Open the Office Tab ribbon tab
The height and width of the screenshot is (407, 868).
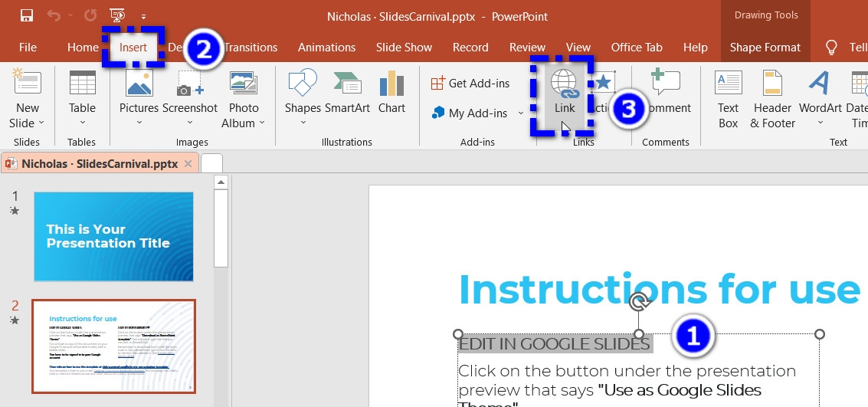pos(637,47)
